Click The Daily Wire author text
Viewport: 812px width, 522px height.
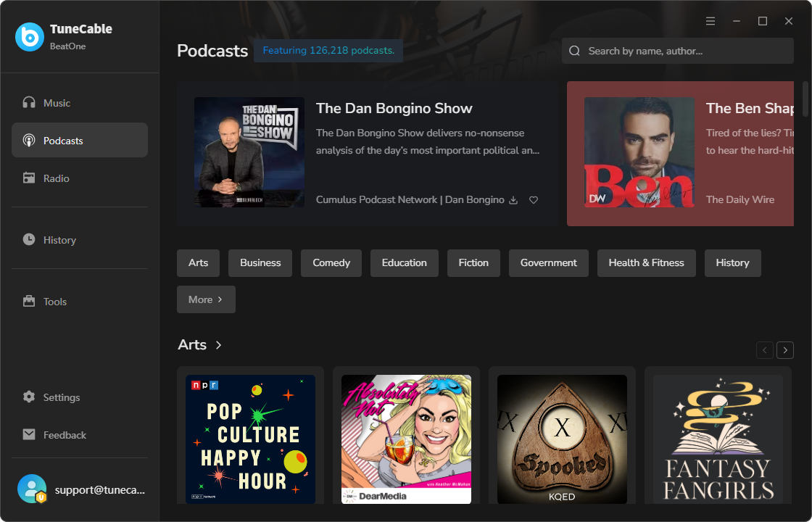[740, 200]
